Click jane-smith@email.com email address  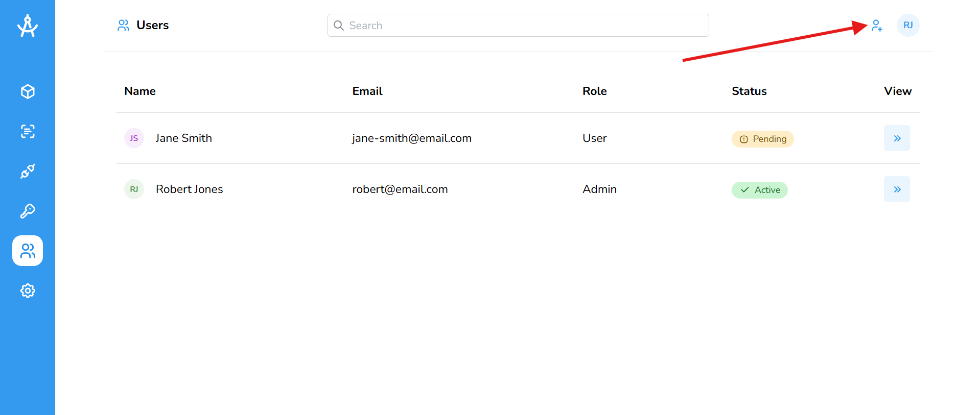click(x=411, y=138)
